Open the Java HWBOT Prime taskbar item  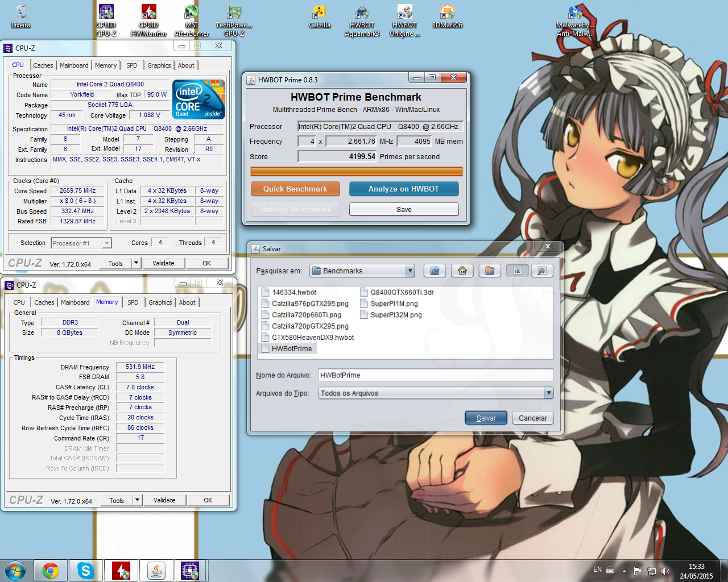coord(156,571)
